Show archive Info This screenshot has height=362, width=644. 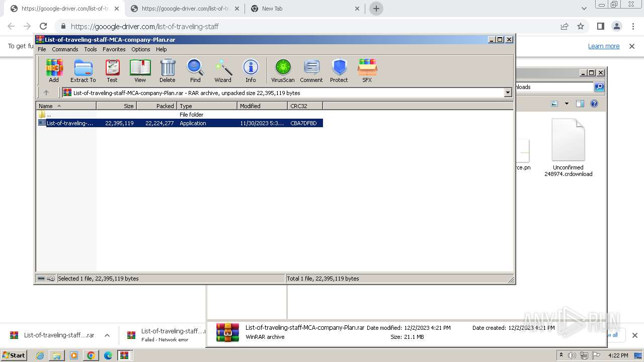(251, 70)
